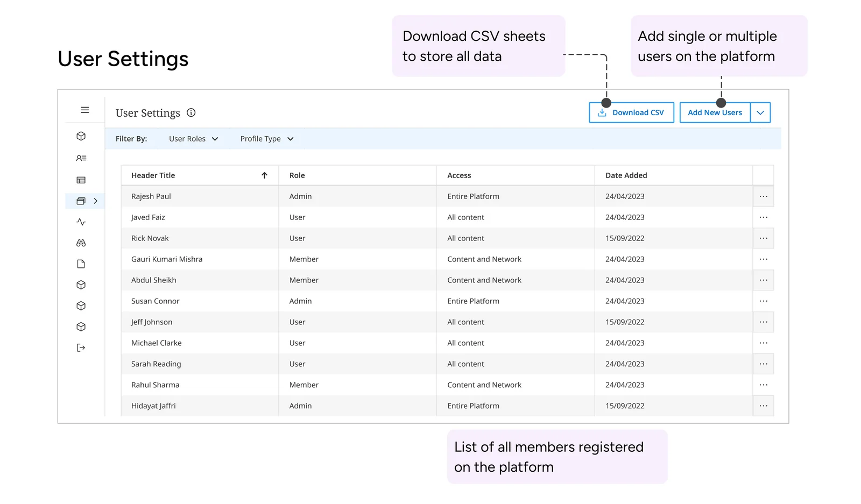Expand the sidebar chevron beside stacked windows
861x504 pixels.
[96, 201]
